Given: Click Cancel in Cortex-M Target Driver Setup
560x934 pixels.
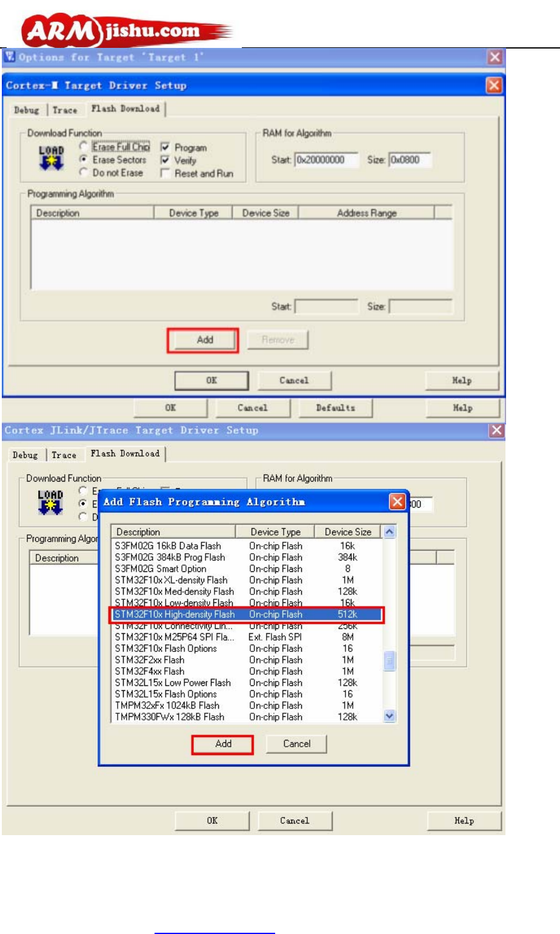Looking at the screenshot, I should point(295,380).
